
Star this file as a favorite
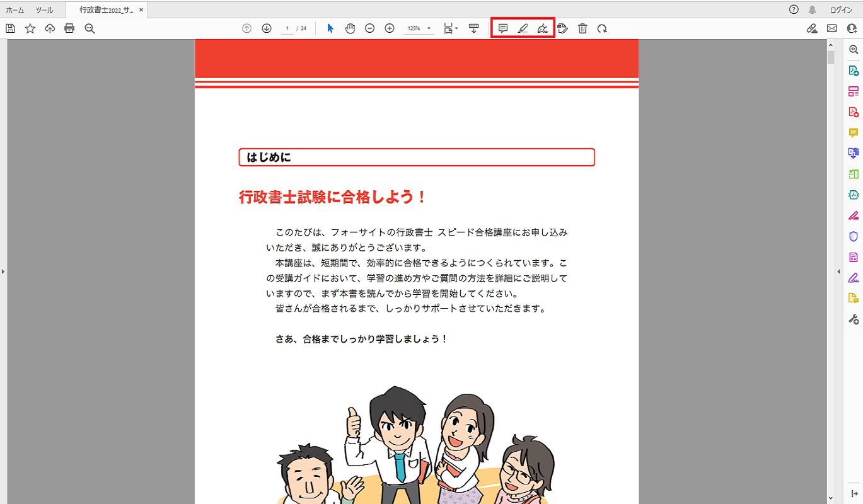(x=30, y=28)
